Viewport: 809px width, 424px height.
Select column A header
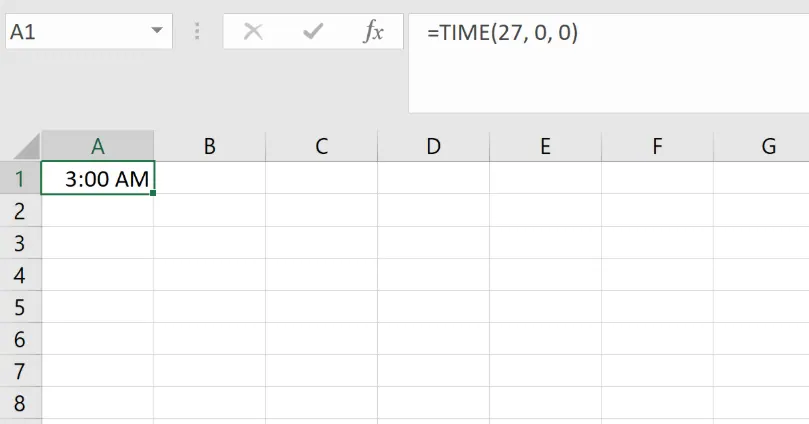tap(98, 146)
